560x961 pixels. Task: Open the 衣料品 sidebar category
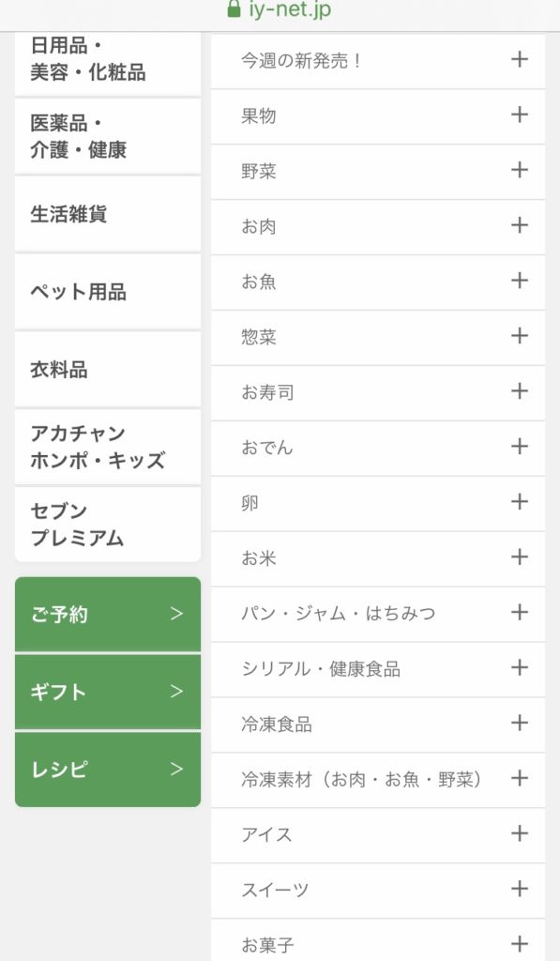pyautogui.click(x=108, y=370)
